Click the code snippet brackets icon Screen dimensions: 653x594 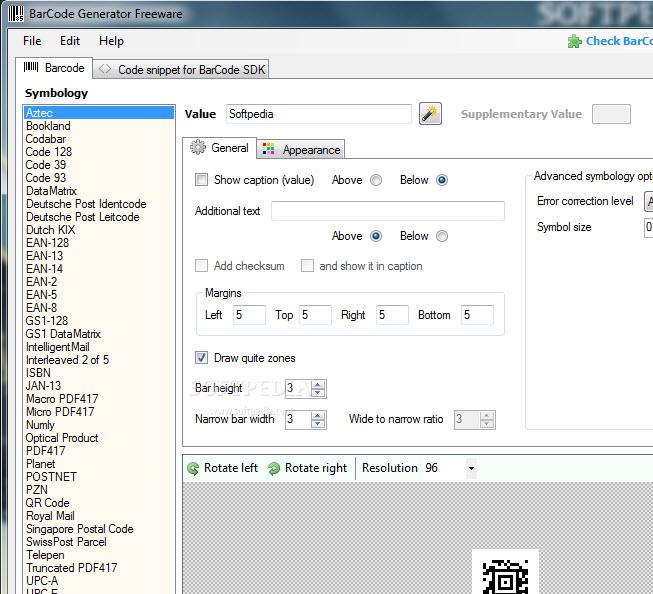tap(105, 69)
